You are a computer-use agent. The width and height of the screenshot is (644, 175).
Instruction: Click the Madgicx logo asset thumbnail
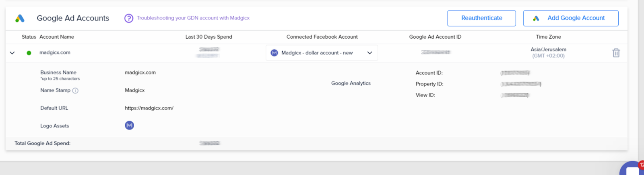(129, 125)
